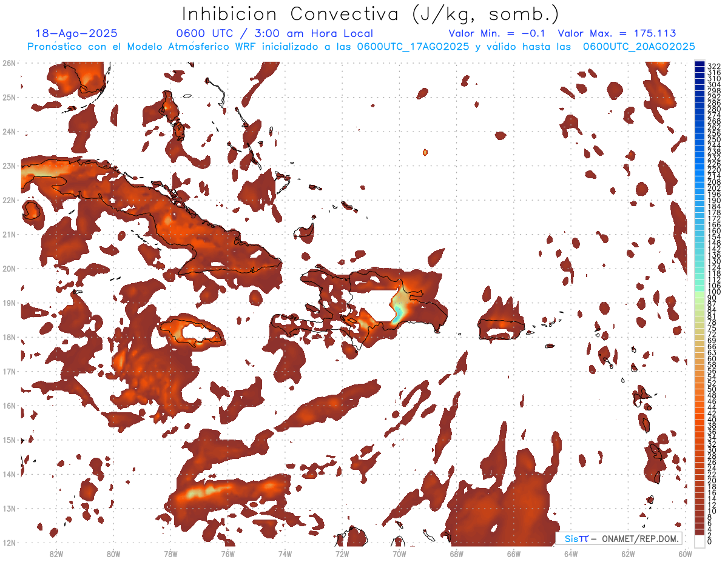The image size is (728, 562).
Task: Click the "18N" latitude label
Action: tap(8, 337)
